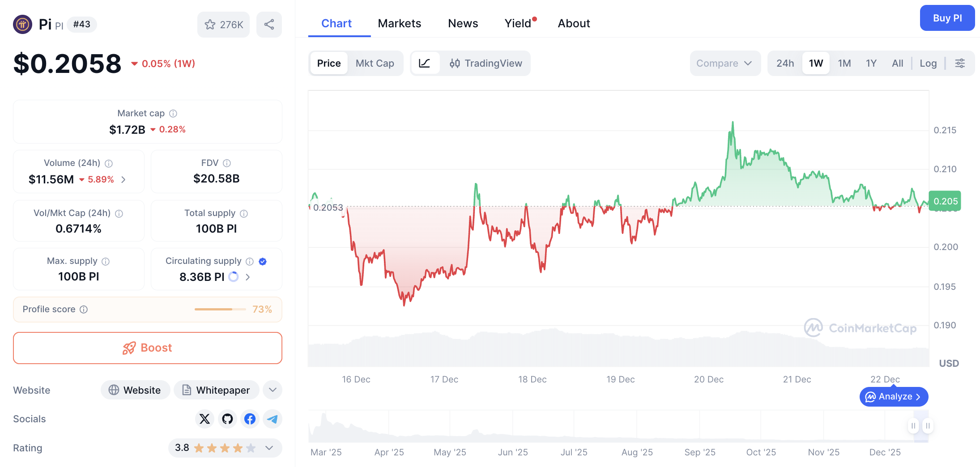Open the Whitepaper link
The width and height of the screenshot is (980, 467).
point(216,390)
